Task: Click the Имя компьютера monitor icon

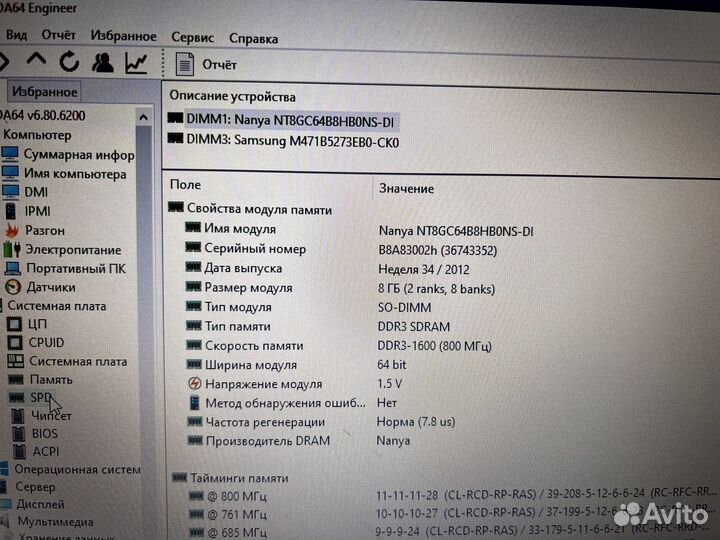Action: tap(10, 173)
